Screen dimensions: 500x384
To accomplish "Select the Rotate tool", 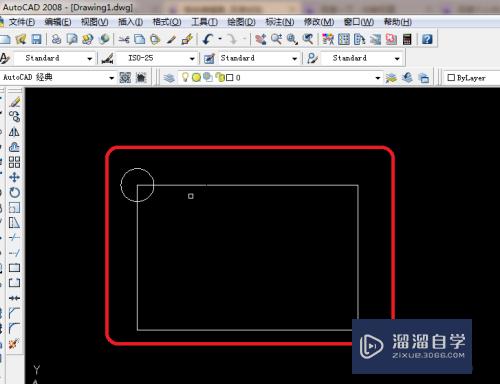I will pos(15,192).
